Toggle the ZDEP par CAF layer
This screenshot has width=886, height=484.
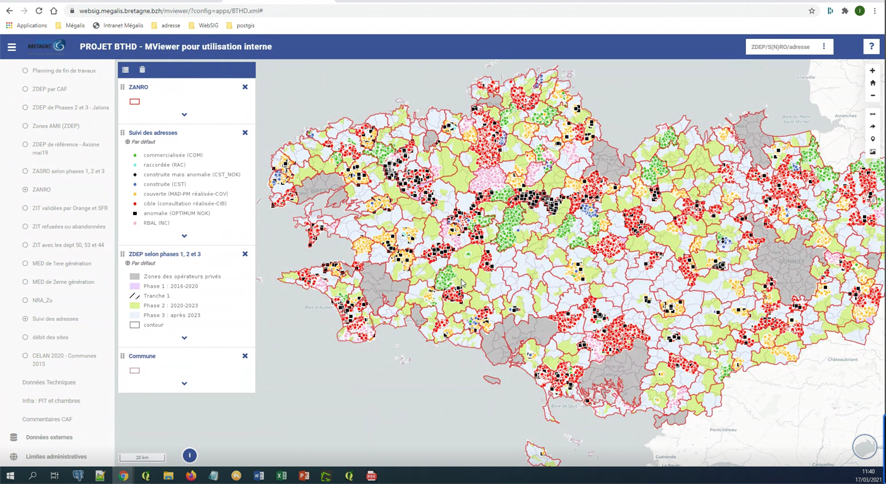coord(25,89)
